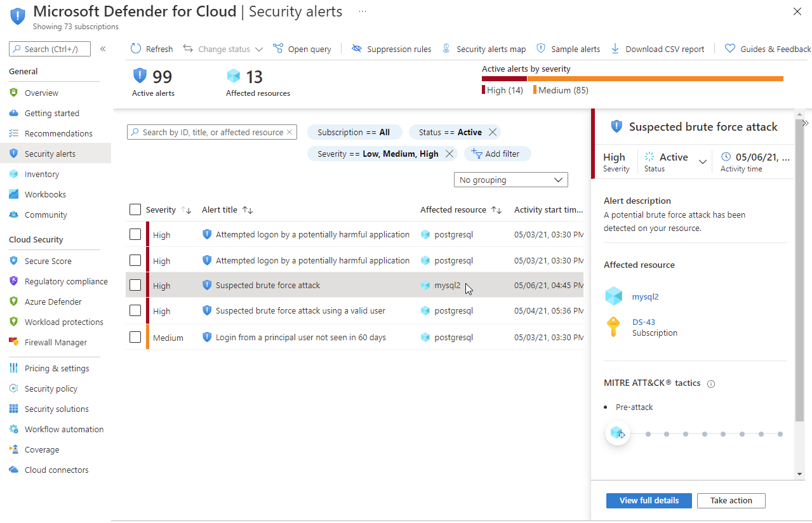Click the Workflow automation icon
The width and height of the screenshot is (812, 523).
click(x=14, y=429)
